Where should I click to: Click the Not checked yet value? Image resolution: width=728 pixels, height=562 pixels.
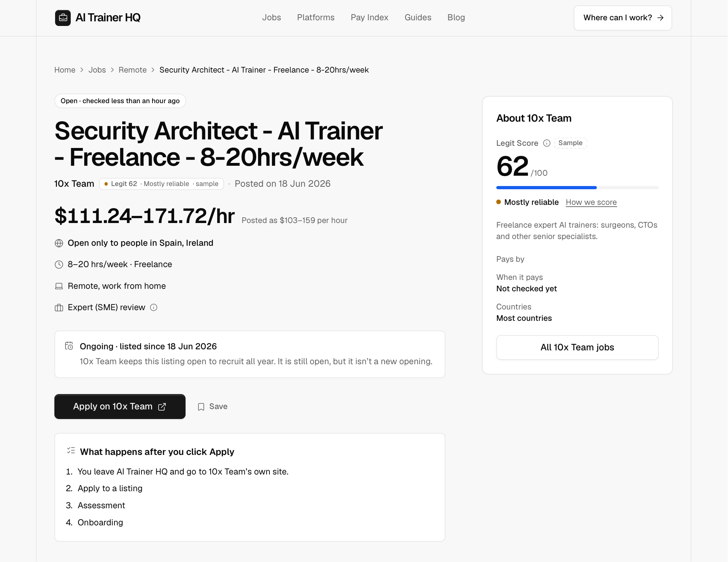click(526, 289)
